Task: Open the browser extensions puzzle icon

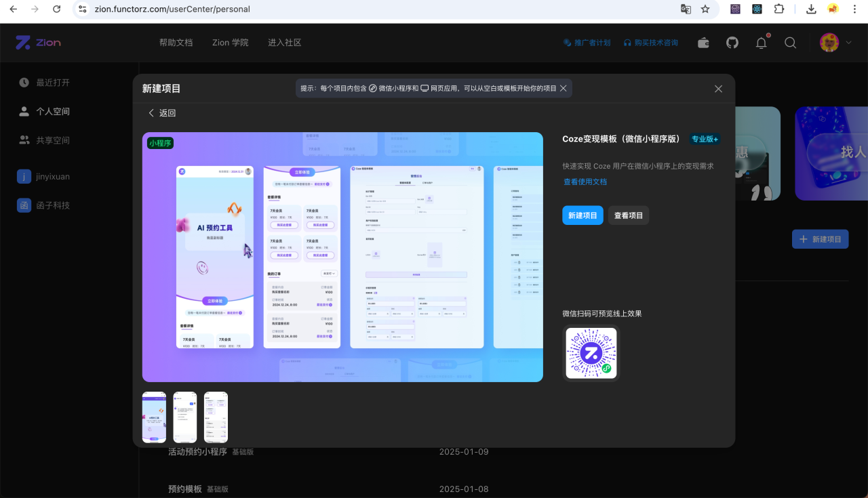Action: pyautogui.click(x=778, y=9)
